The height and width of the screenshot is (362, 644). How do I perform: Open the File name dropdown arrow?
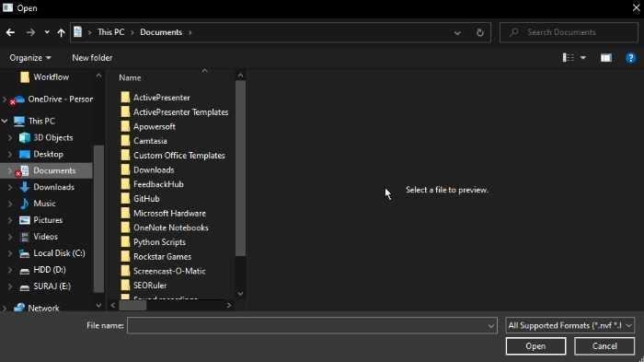490,326
